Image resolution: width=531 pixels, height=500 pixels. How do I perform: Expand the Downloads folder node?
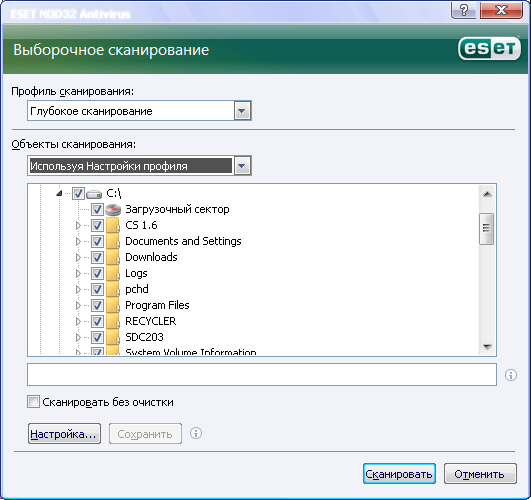click(x=78, y=257)
